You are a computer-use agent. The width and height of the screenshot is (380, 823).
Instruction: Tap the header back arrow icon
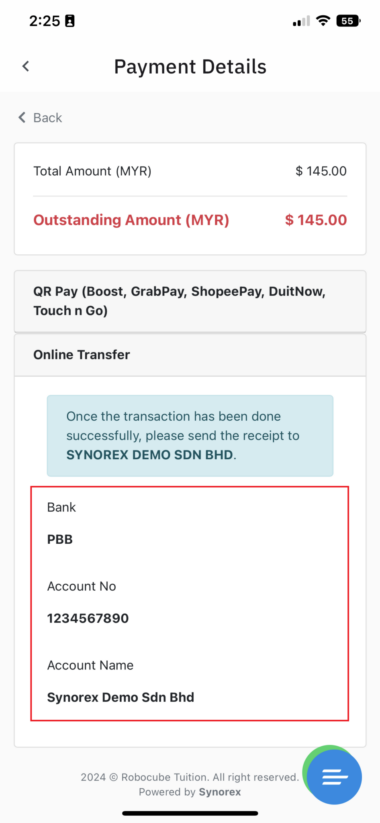point(25,66)
